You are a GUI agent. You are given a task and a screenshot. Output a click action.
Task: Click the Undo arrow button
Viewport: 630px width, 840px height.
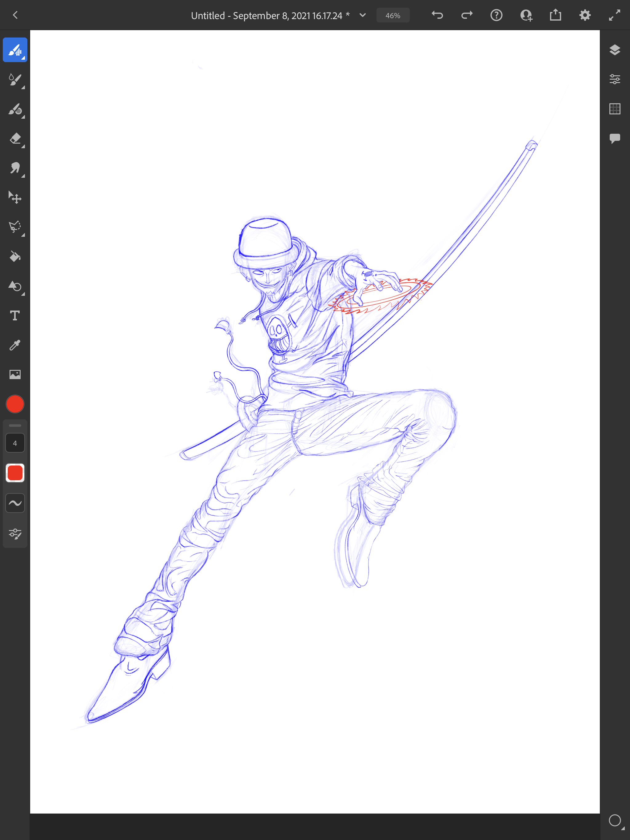[x=437, y=15]
